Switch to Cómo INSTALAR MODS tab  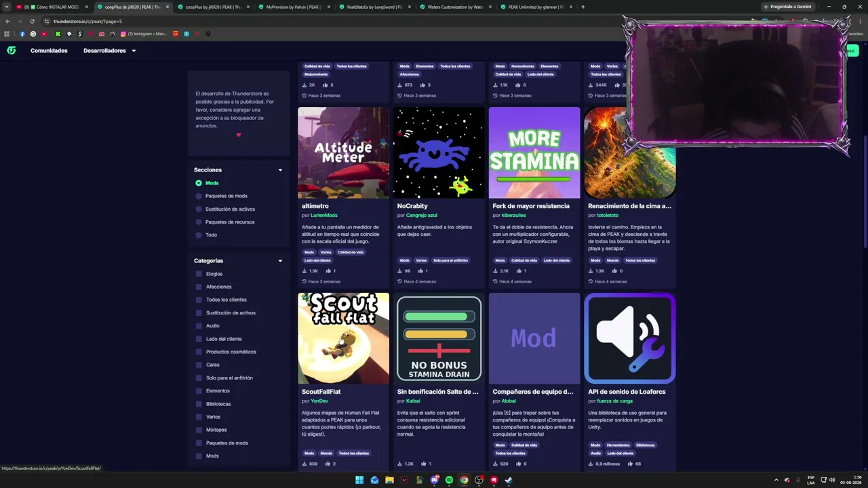pos(53,7)
